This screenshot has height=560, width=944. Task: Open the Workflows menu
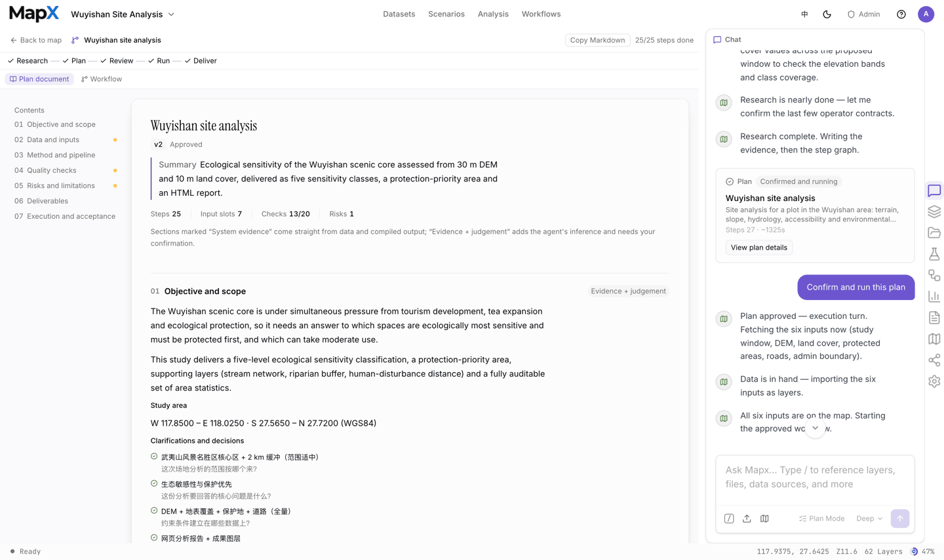point(541,14)
